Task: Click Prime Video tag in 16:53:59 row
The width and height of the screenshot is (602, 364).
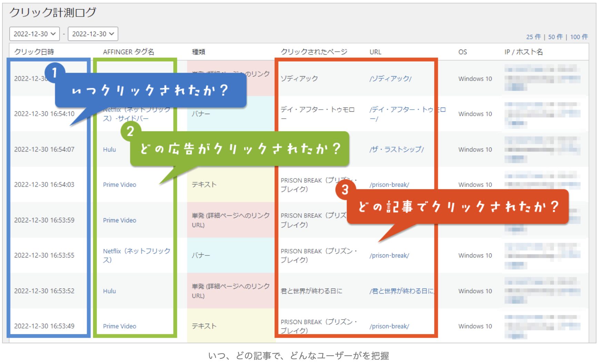Action: [120, 220]
